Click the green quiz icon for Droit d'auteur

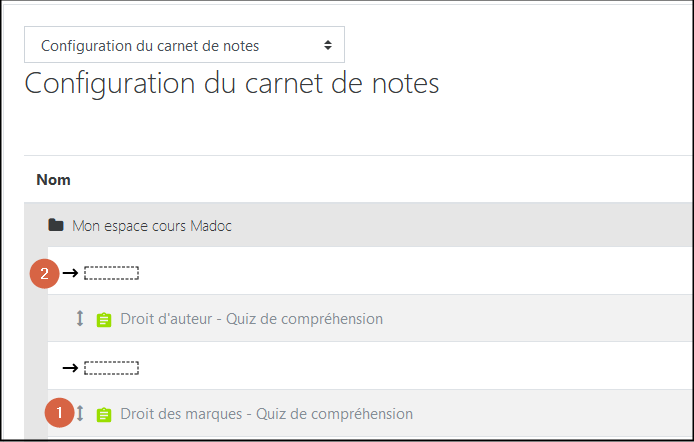[103, 320]
